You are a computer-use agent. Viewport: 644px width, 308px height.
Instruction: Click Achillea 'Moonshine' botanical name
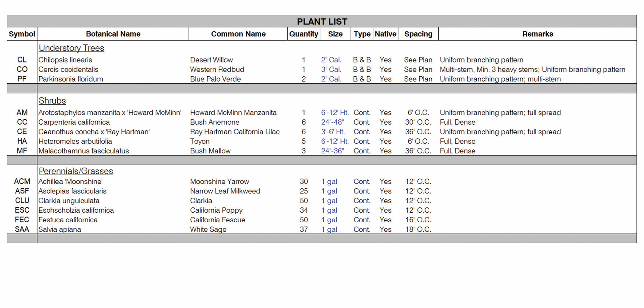[x=70, y=181]
